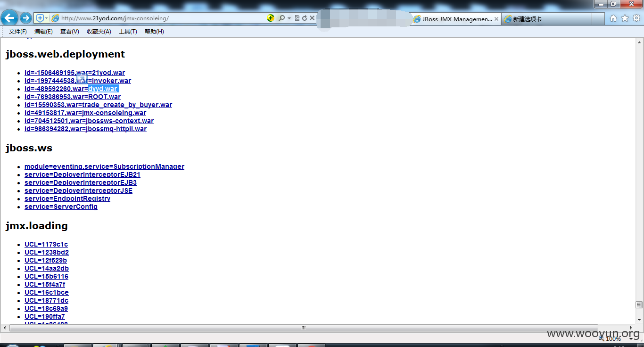This screenshot has height=347, width=644.
Task: Open module=eventing,service=SubscriptionManager link
Action: coord(104,166)
